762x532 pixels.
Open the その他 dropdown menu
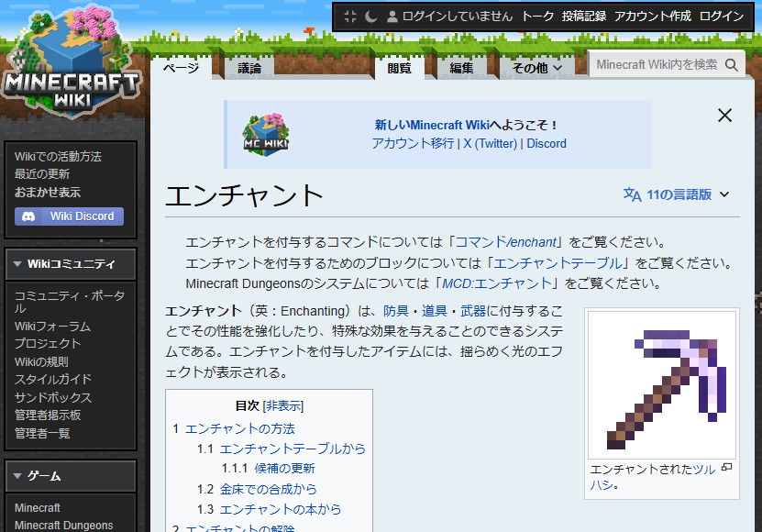pyautogui.click(x=536, y=68)
